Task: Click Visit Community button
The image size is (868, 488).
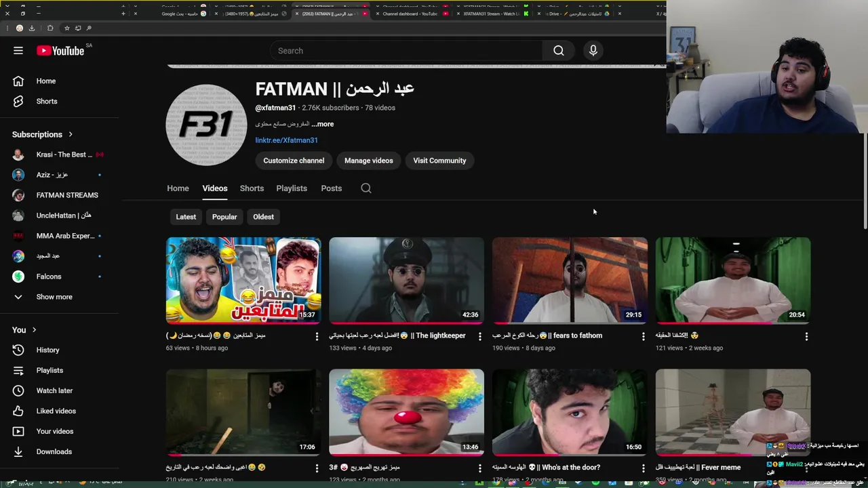Action: (439, 161)
